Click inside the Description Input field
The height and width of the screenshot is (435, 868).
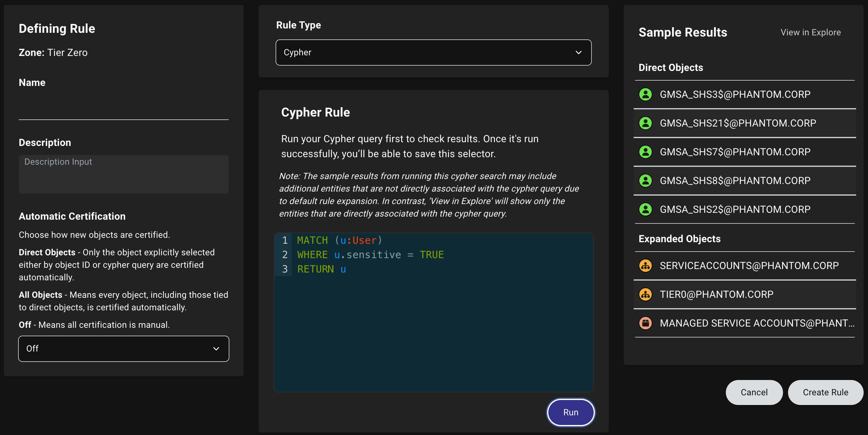124,174
